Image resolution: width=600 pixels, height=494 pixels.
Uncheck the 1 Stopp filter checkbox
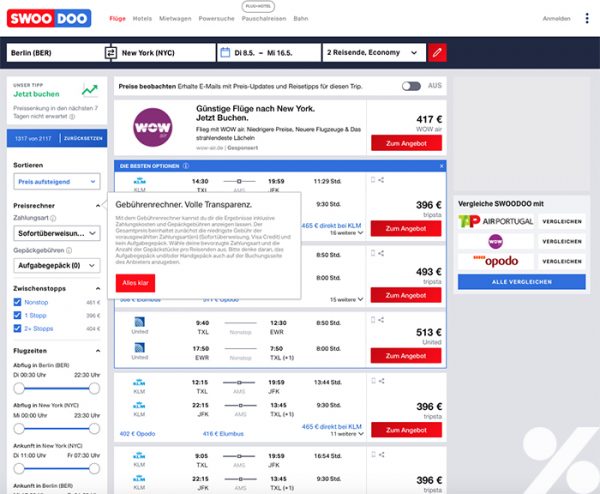[17, 315]
